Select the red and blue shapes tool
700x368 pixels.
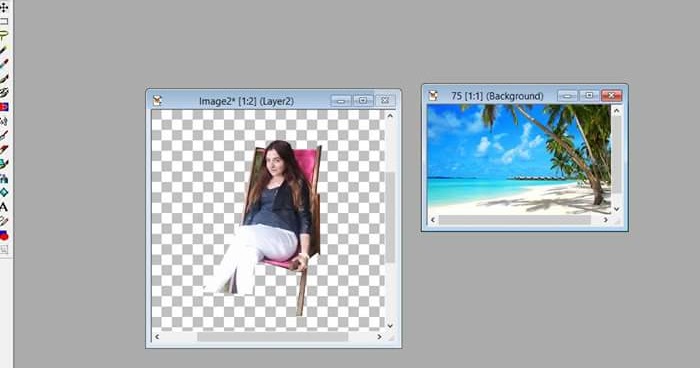(x=4, y=235)
